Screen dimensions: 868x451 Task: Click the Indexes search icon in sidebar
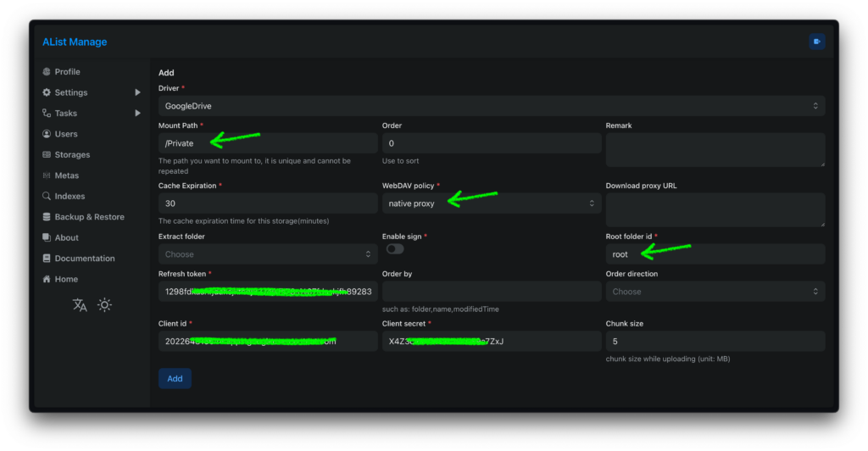point(47,197)
